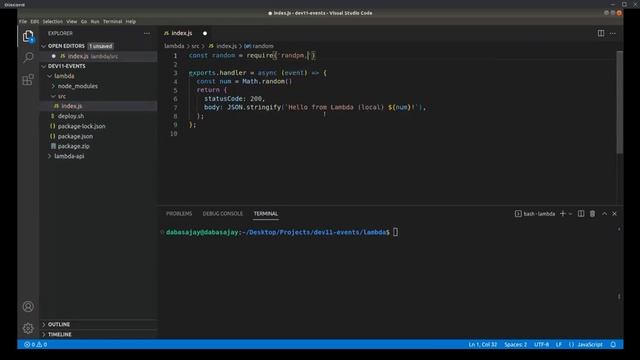Screen dimensions: 640x360
Task: Split the terminal panel
Action: (x=581, y=213)
